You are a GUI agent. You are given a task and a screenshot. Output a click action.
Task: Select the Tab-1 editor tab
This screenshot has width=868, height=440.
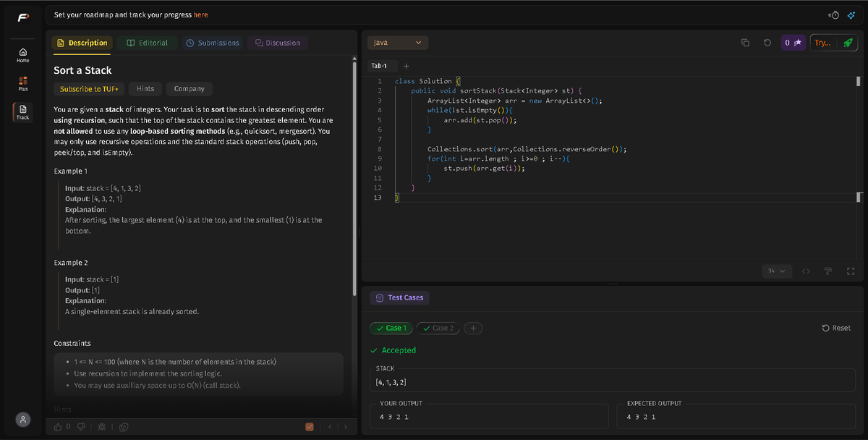coord(379,66)
